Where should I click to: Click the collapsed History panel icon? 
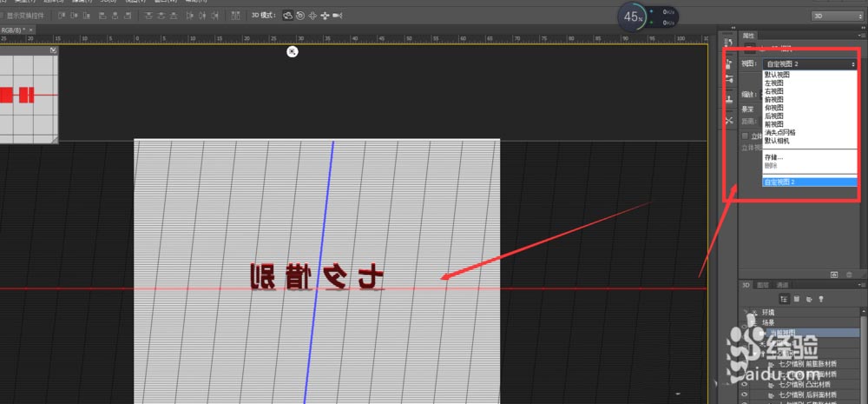(729, 42)
